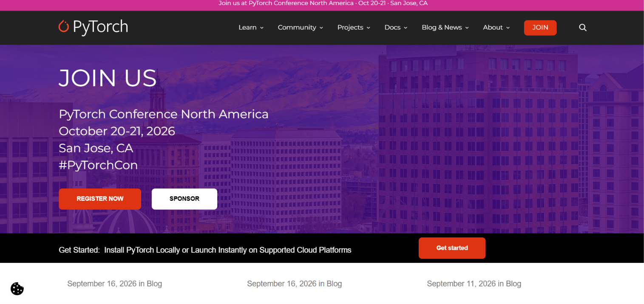Open the Docs menu

pyautogui.click(x=396, y=28)
